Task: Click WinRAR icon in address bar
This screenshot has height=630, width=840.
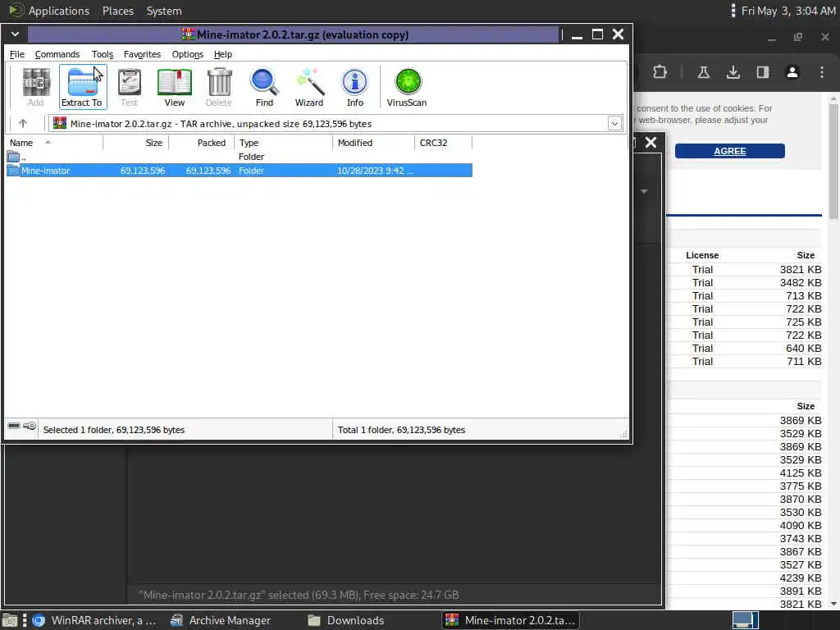Action: 60,123
